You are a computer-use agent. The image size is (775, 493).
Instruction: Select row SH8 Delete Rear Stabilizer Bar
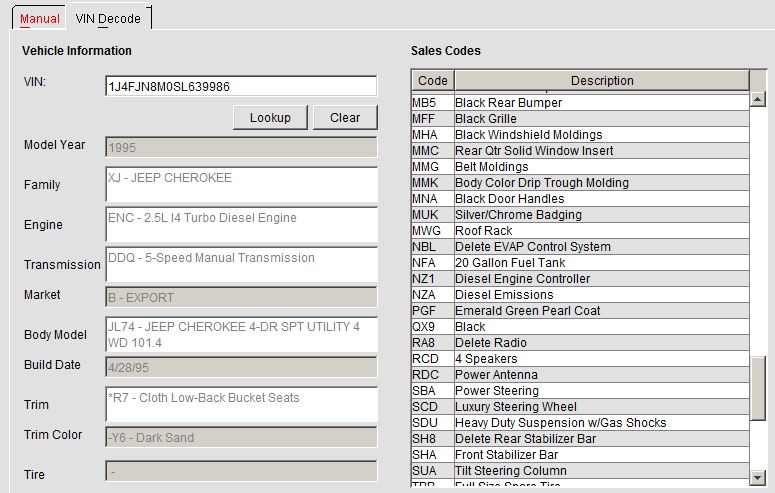click(x=580, y=438)
